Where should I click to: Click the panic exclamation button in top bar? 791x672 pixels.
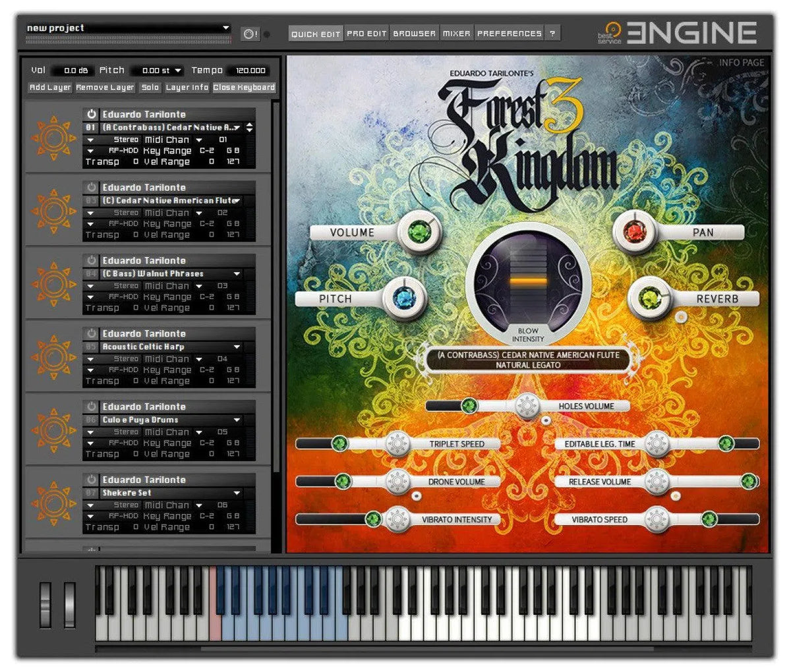pos(250,34)
